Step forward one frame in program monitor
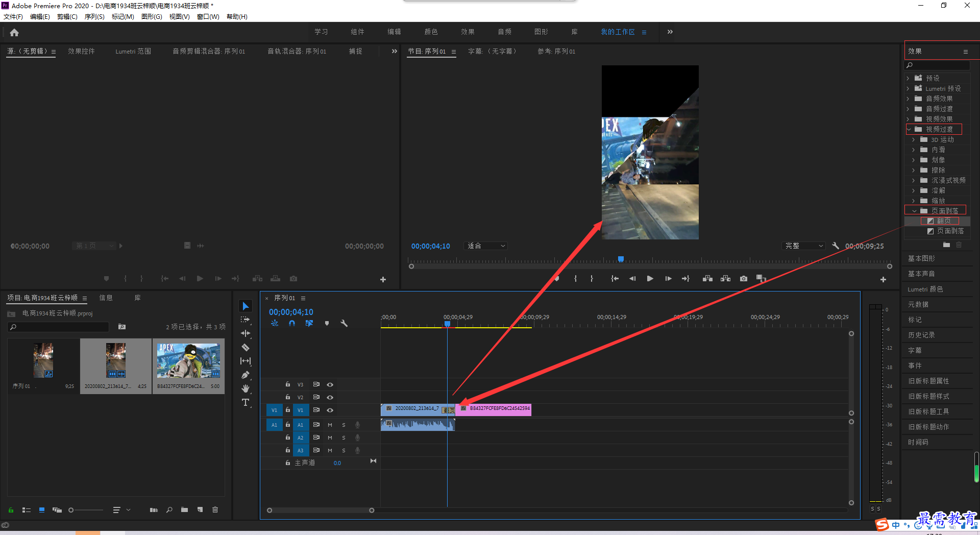The image size is (980, 535). click(668, 279)
